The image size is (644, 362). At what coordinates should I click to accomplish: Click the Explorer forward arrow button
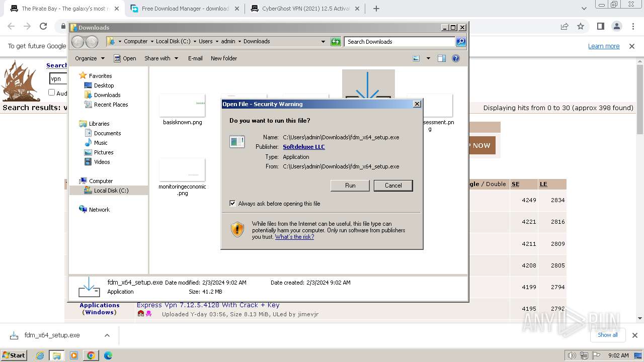[x=92, y=42]
